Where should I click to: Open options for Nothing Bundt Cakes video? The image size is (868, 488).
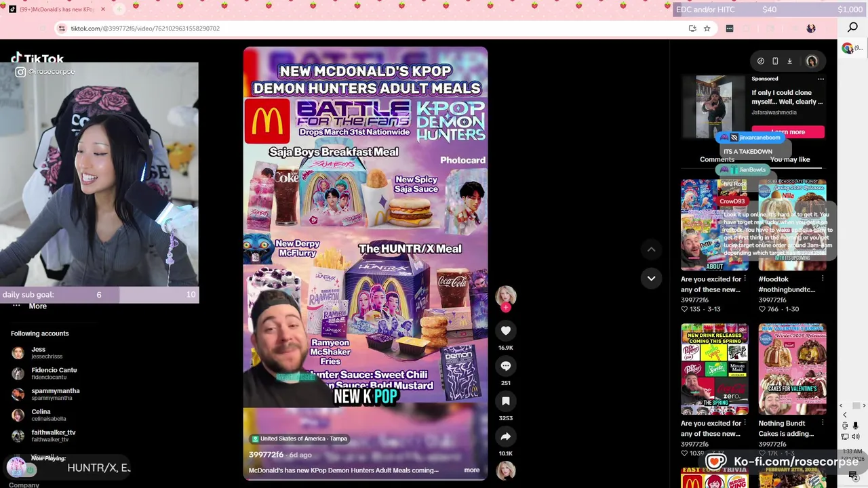822,423
